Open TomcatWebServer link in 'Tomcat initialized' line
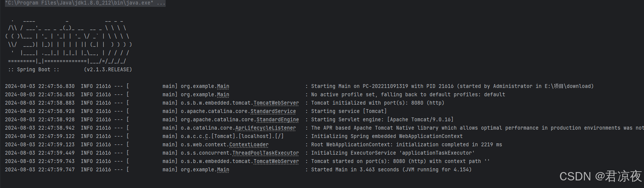The height and width of the screenshot is (188, 644). [x=276, y=103]
